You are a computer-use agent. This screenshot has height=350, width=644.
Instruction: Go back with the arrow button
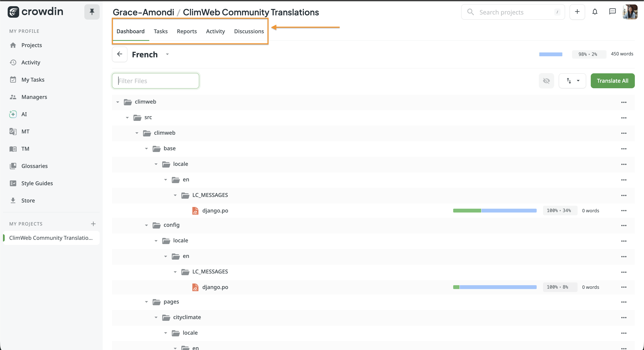pyautogui.click(x=119, y=54)
